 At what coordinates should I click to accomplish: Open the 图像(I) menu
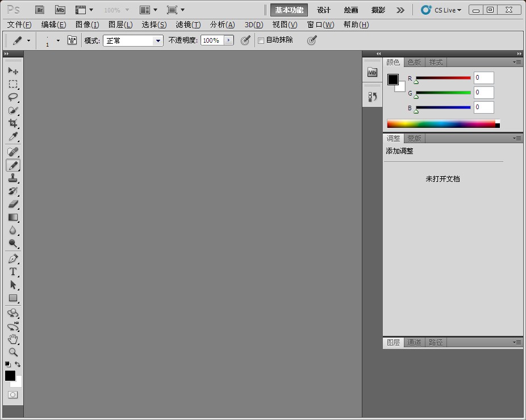[x=87, y=24]
